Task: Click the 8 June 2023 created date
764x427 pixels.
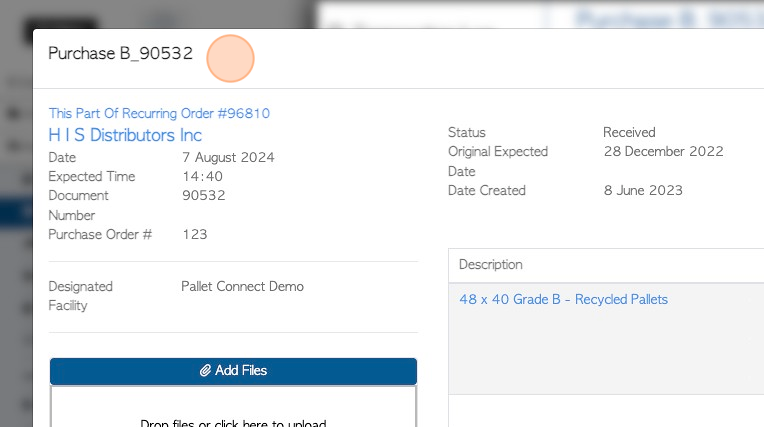Action: click(x=643, y=190)
